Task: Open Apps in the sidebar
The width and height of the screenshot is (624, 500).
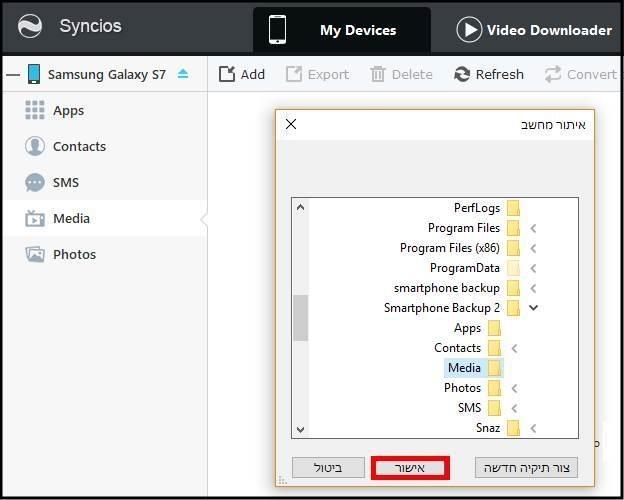Action: pos(105,110)
